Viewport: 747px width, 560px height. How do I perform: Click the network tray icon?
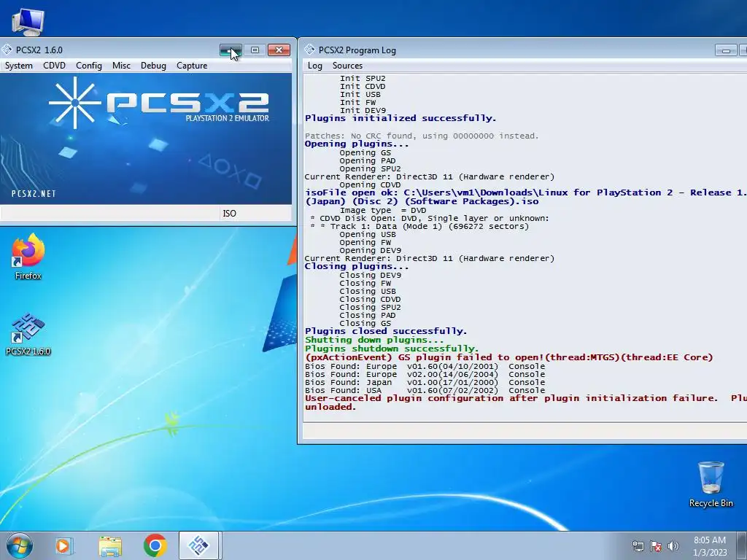coord(638,546)
